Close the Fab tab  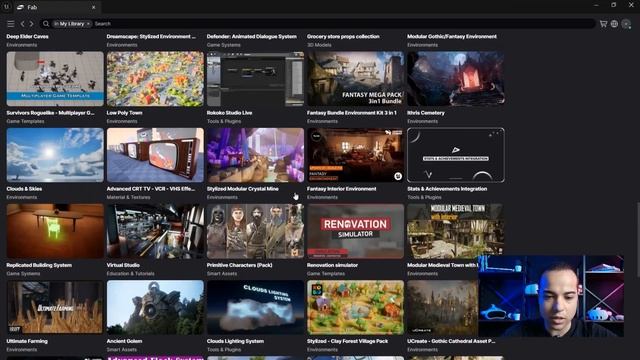click(93, 7)
